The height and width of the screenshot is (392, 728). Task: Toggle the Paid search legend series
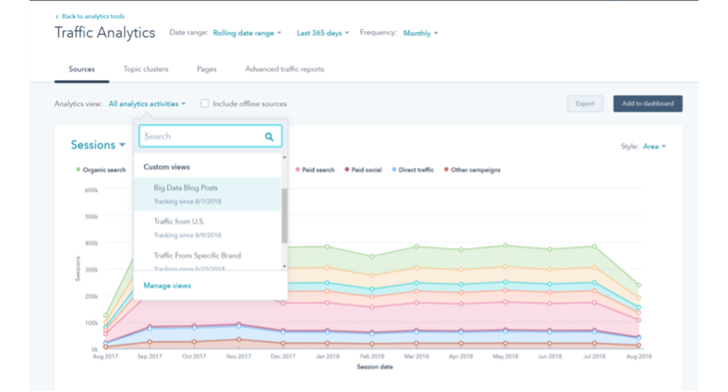coord(315,170)
